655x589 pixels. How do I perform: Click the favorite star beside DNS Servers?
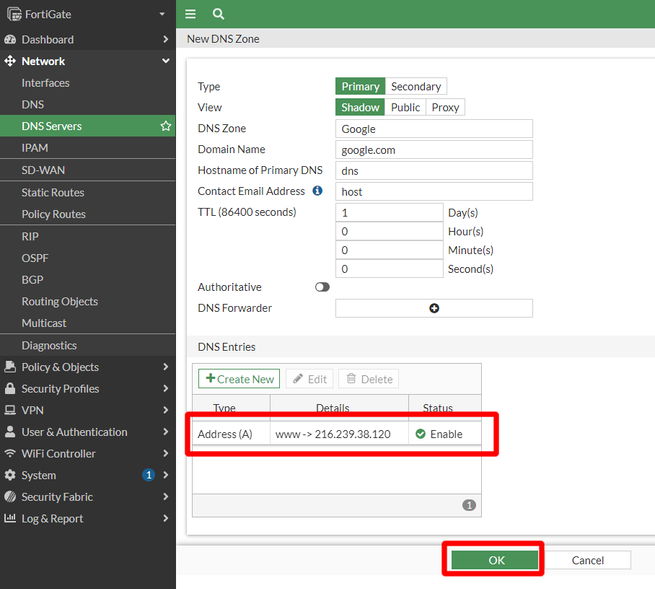tap(166, 126)
